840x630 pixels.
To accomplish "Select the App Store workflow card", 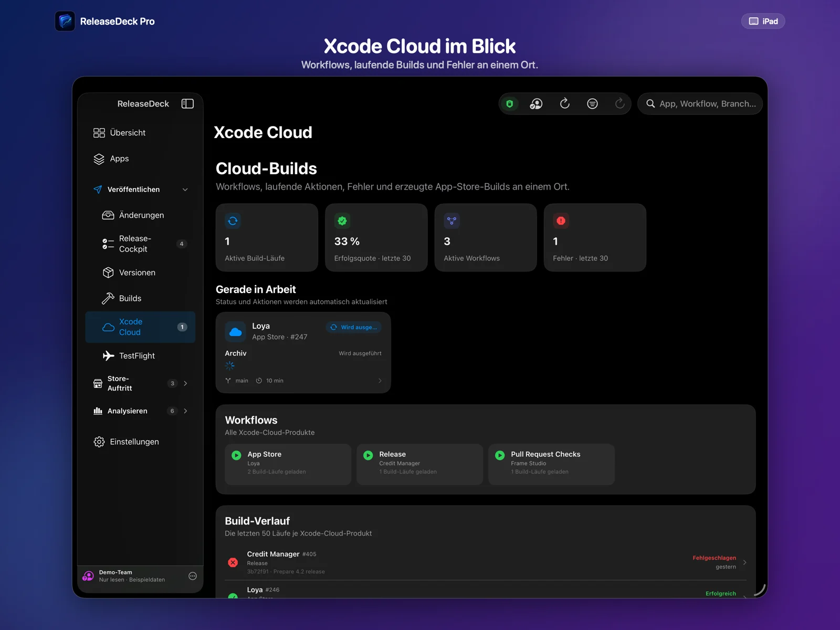I will [288, 464].
